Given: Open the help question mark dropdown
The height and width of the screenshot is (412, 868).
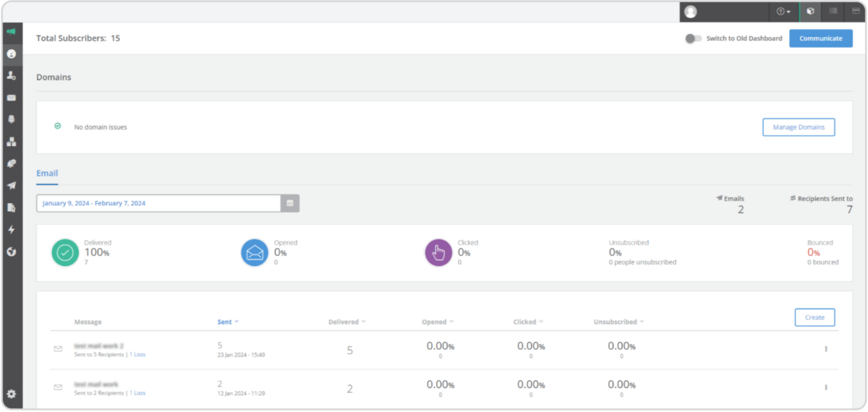Looking at the screenshot, I should point(783,12).
